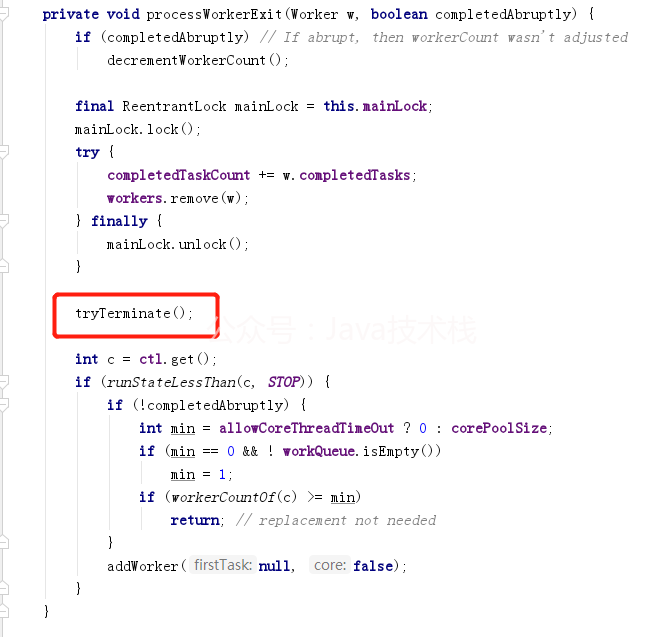Click the 'replacement not needed' comment
The height and width of the screenshot is (637, 665).
336,520
